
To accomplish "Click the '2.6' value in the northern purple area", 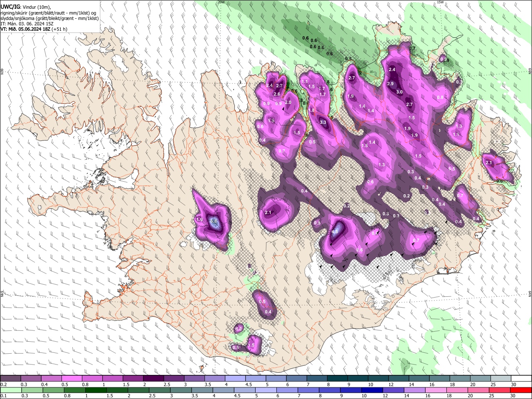I will coord(276,94).
